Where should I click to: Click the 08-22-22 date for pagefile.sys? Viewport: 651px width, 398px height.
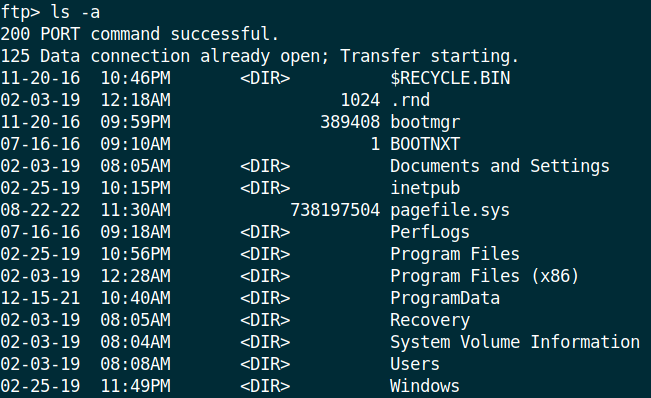point(40,210)
